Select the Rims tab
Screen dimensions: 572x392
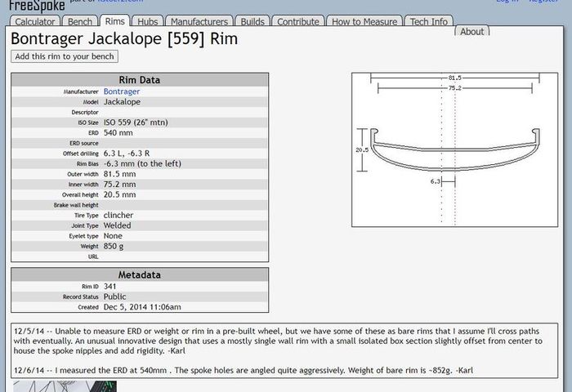115,21
